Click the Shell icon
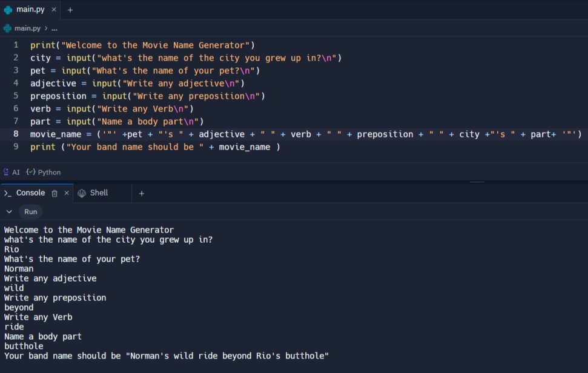 [82, 193]
